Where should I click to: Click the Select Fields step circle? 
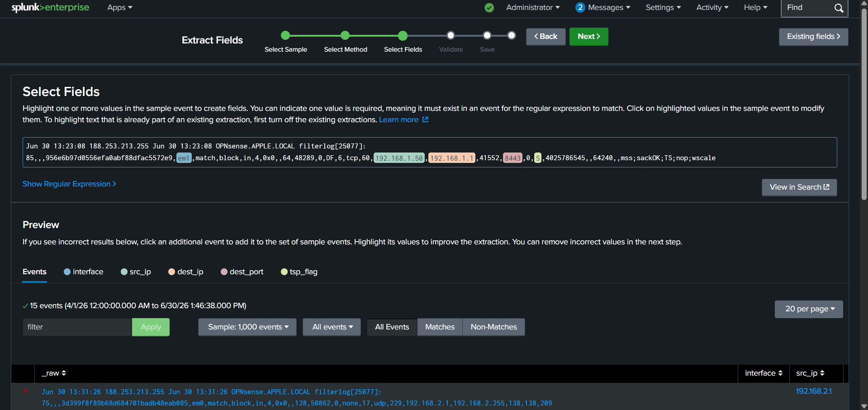click(403, 35)
